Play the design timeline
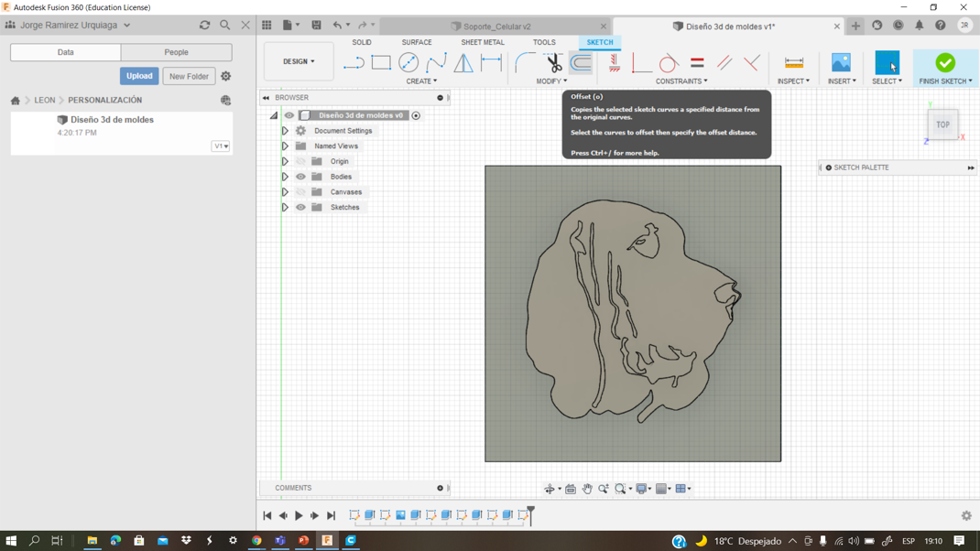The image size is (980, 551). point(299,516)
